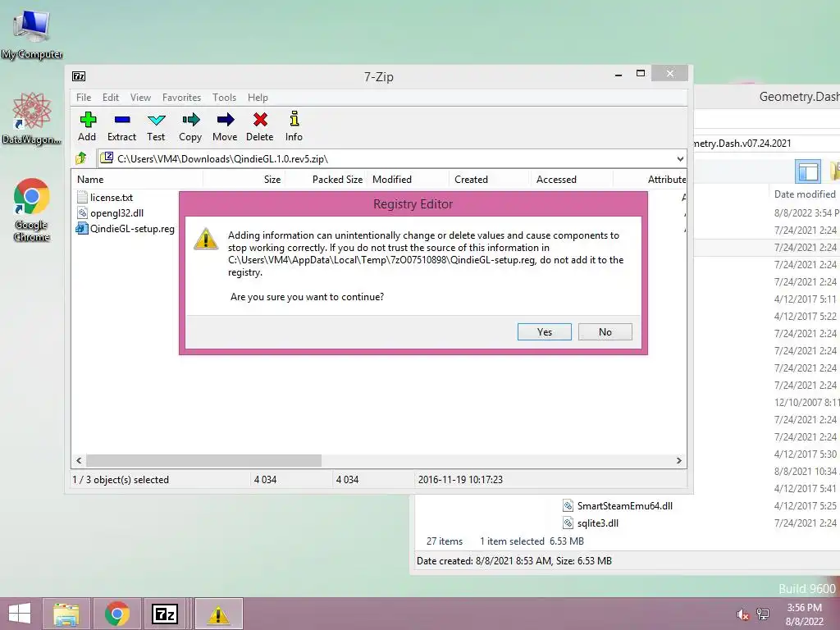Sort by the Accessed column header

point(571,180)
